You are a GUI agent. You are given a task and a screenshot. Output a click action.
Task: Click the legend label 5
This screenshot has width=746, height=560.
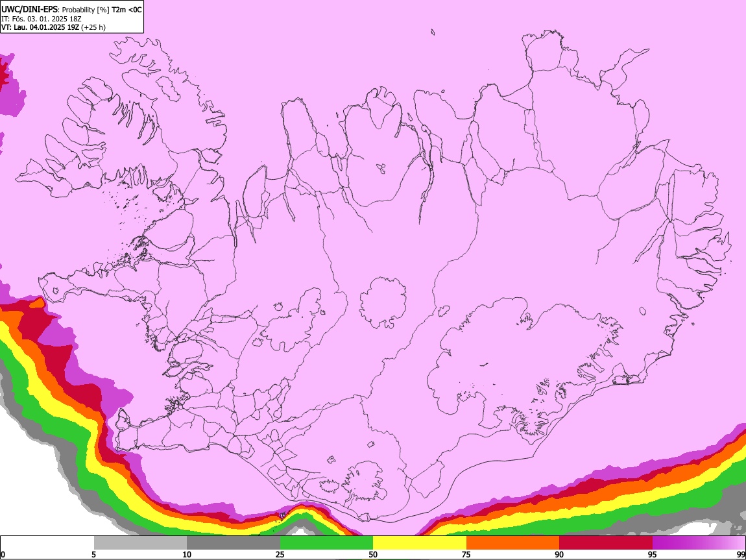93,554
